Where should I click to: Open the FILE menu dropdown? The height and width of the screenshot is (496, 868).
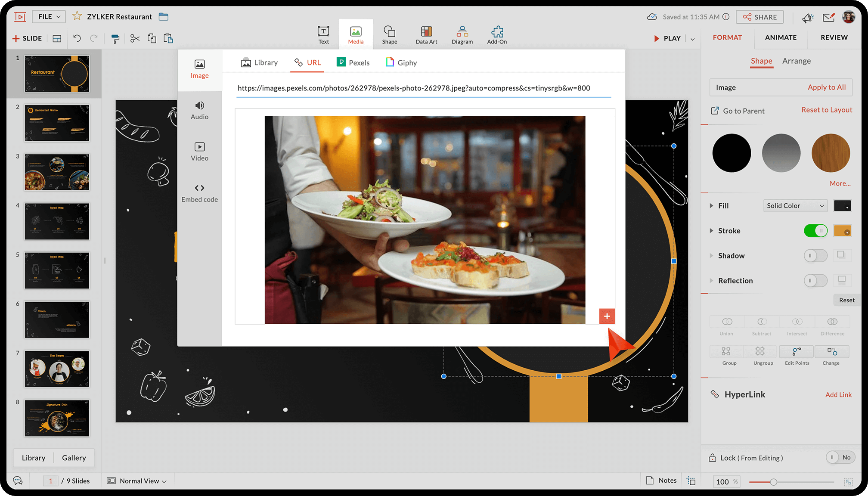(49, 17)
